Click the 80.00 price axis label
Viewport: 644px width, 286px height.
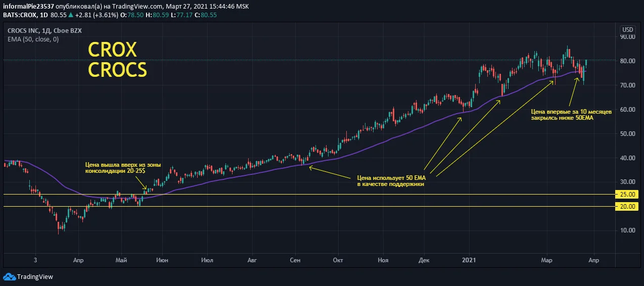(x=627, y=61)
